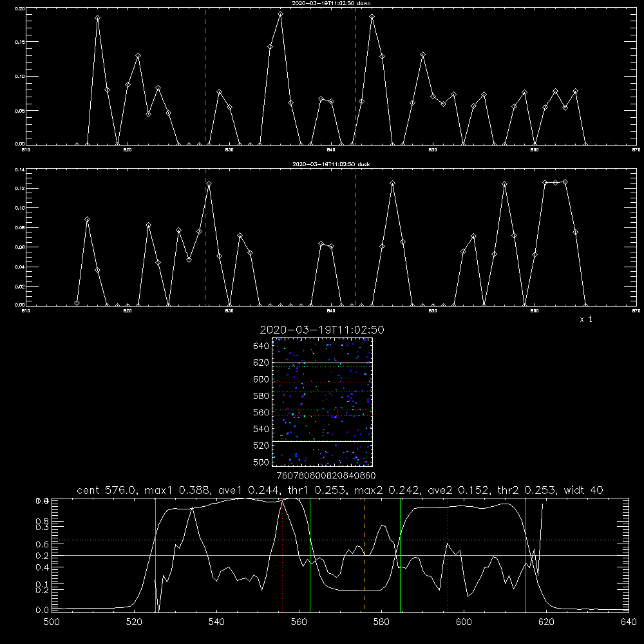The height and width of the screenshot is (644, 644).
Task: Click the 580 x-axis label of bottom plot
Action: click(x=381, y=622)
